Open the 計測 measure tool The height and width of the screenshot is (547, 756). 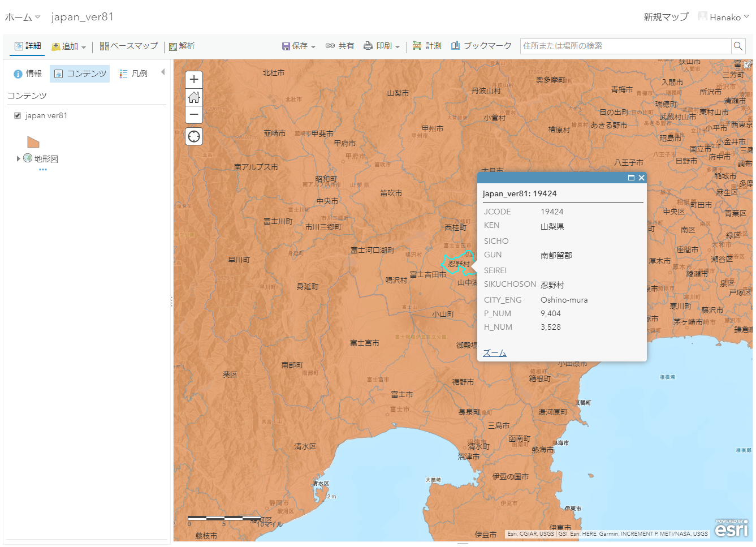click(427, 46)
